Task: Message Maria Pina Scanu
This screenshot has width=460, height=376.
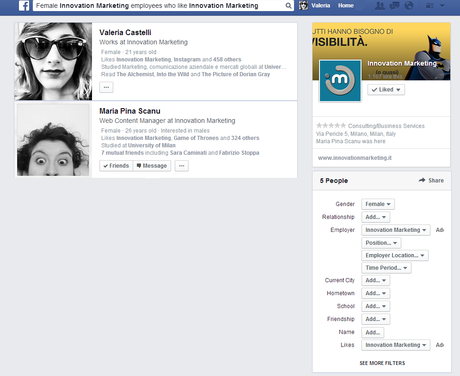Action: [x=152, y=166]
